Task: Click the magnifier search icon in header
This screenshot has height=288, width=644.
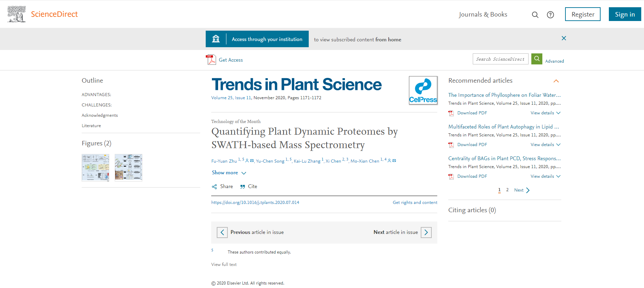Action: 535,14
